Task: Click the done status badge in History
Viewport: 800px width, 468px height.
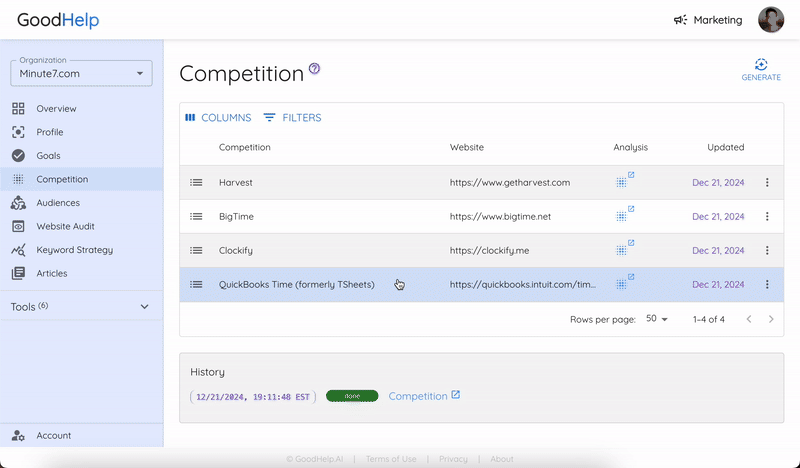Action: click(352, 396)
